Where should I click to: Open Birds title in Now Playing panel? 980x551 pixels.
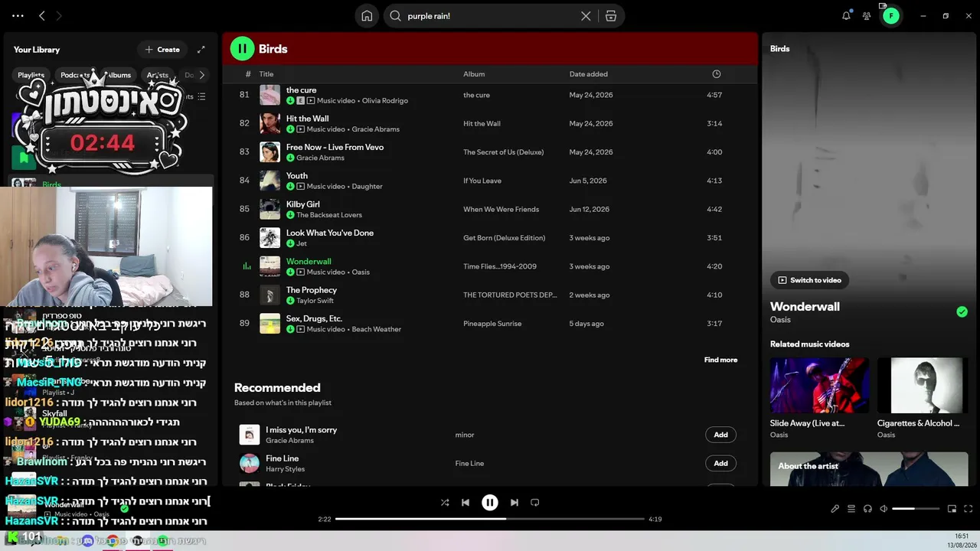point(779,49)
